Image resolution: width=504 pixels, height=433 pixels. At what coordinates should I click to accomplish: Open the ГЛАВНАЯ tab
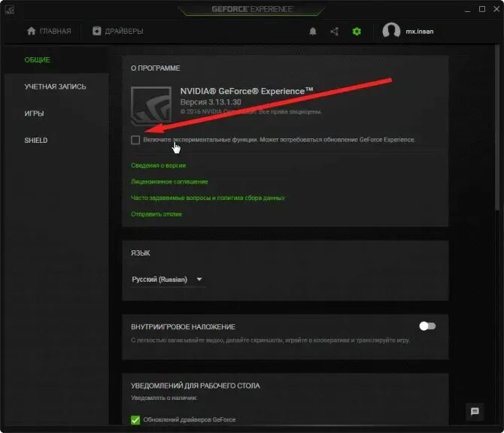click(x=49, y=31)
